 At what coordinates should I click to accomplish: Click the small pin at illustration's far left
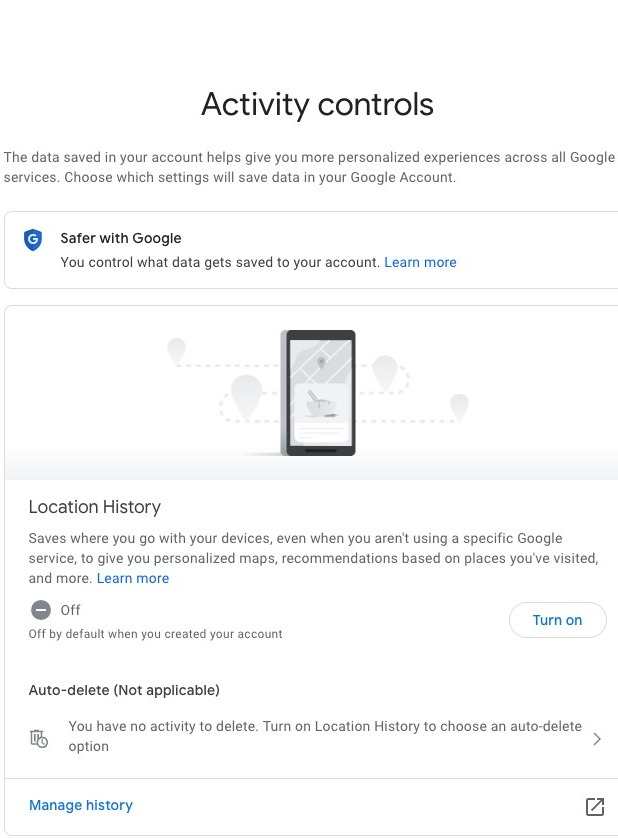click(x=177, y=350)
